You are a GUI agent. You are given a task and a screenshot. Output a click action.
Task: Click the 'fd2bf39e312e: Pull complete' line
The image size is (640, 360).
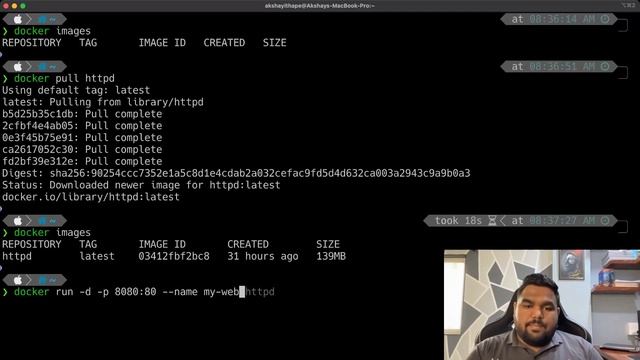[x=82, y=161]
